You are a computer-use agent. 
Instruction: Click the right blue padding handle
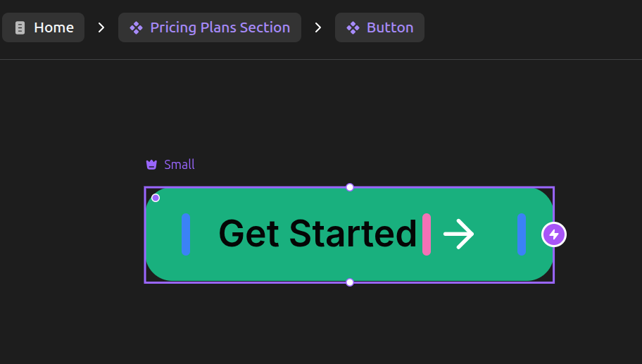point(522,234)
